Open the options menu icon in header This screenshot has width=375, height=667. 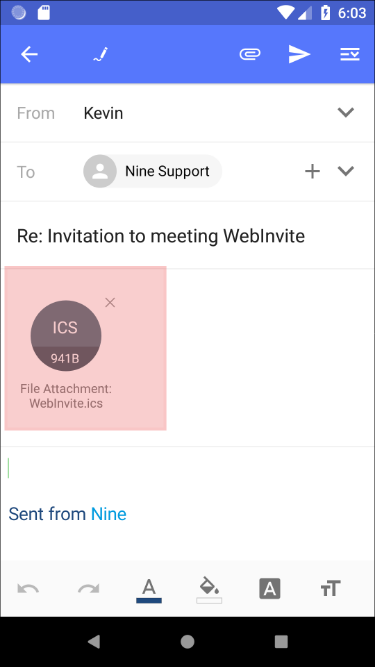pos(350,54)
